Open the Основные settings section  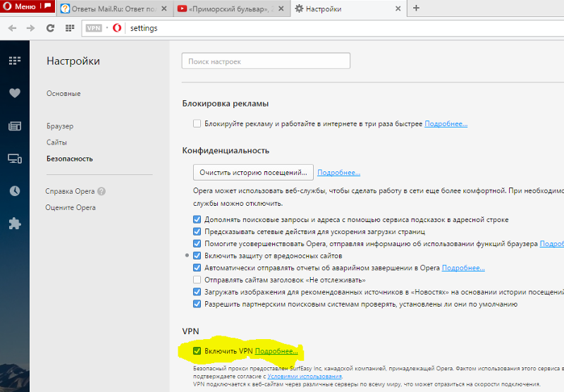click(63, 94)
